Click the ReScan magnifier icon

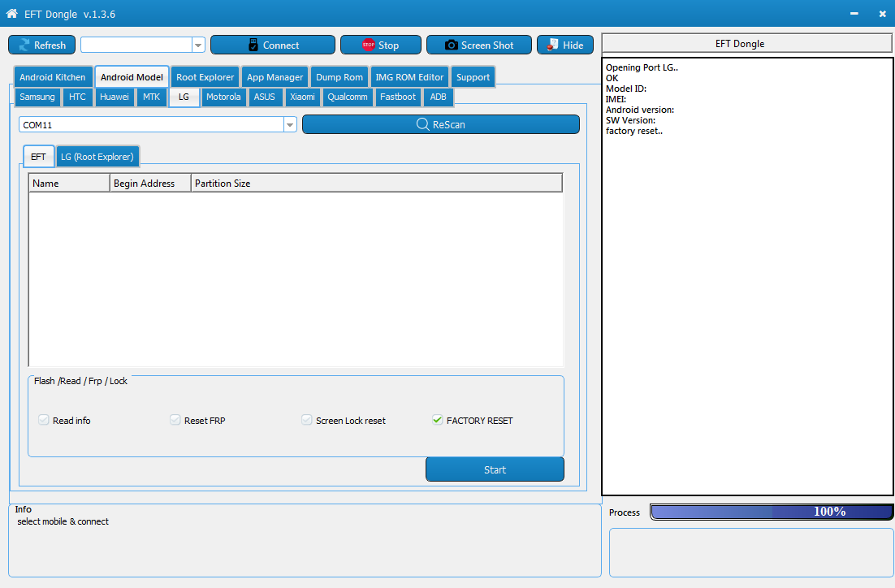pos(423,124)
